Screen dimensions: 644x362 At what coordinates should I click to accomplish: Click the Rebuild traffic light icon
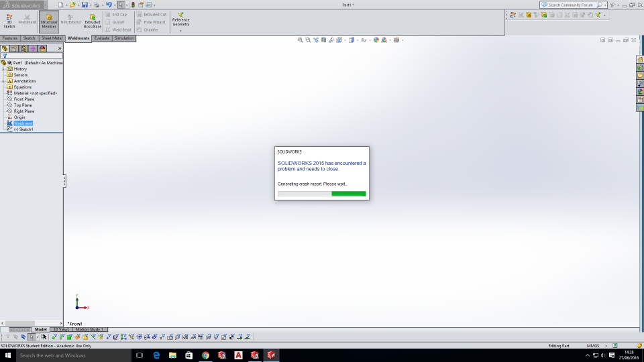click(x=133, y=5)
